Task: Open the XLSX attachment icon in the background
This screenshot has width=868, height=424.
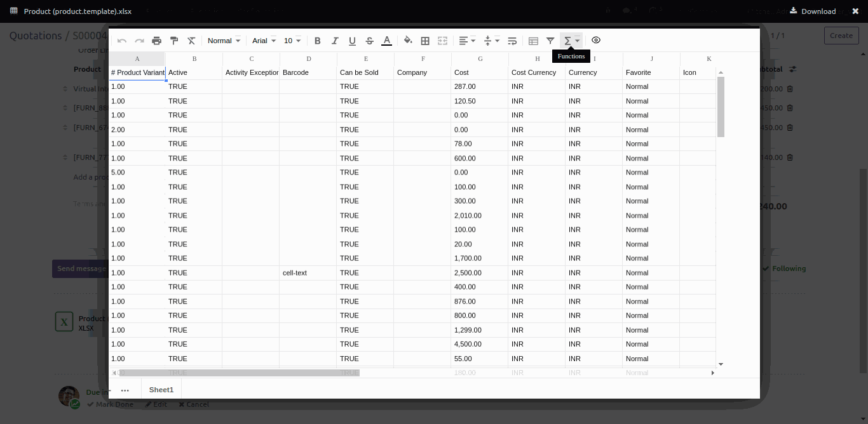Action: [64, 322]
